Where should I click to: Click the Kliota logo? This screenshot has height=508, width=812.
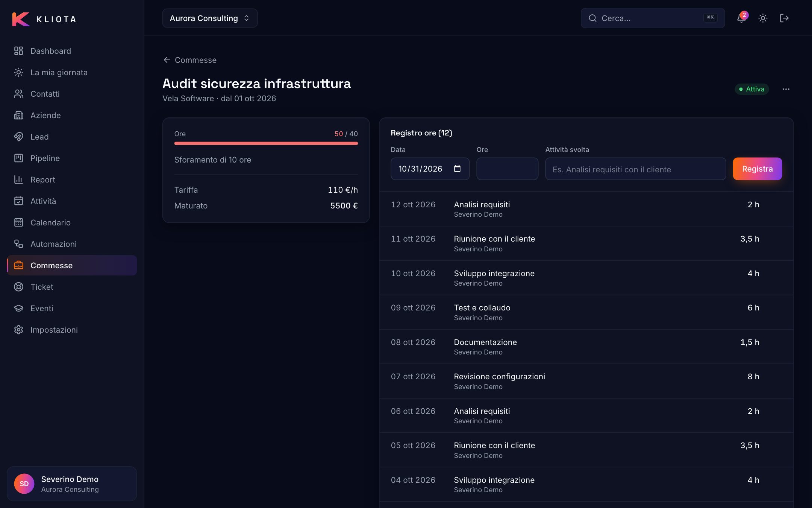click(x=44, y=19)
